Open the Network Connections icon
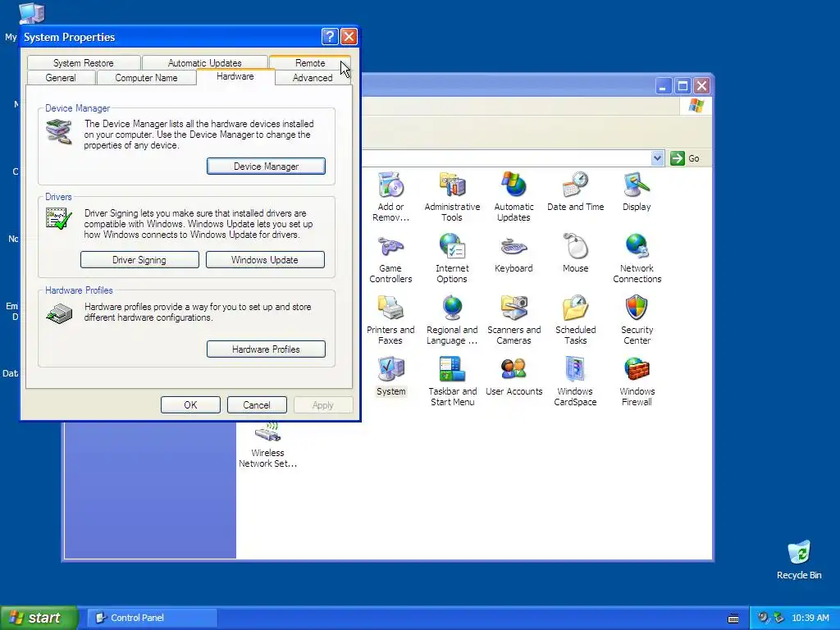This screenshot has height=630, width=840. click(637, 258)
